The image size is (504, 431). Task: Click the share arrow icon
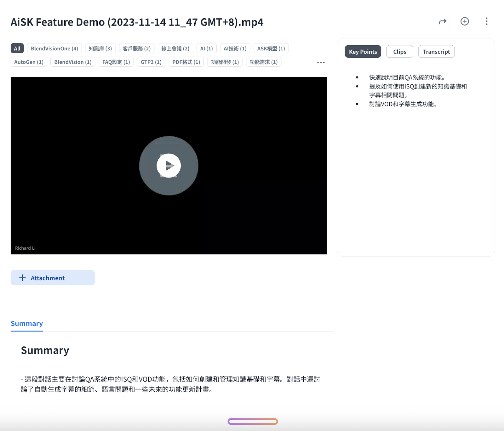point(443,21)
